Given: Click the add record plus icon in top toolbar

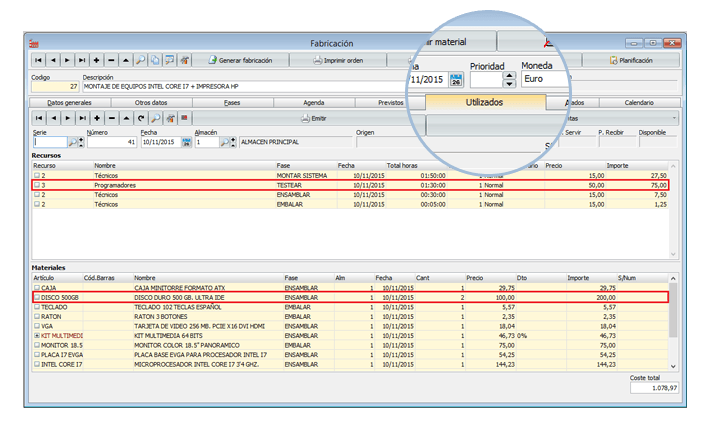Looking at the screenshot, I should tap(96, 61).
